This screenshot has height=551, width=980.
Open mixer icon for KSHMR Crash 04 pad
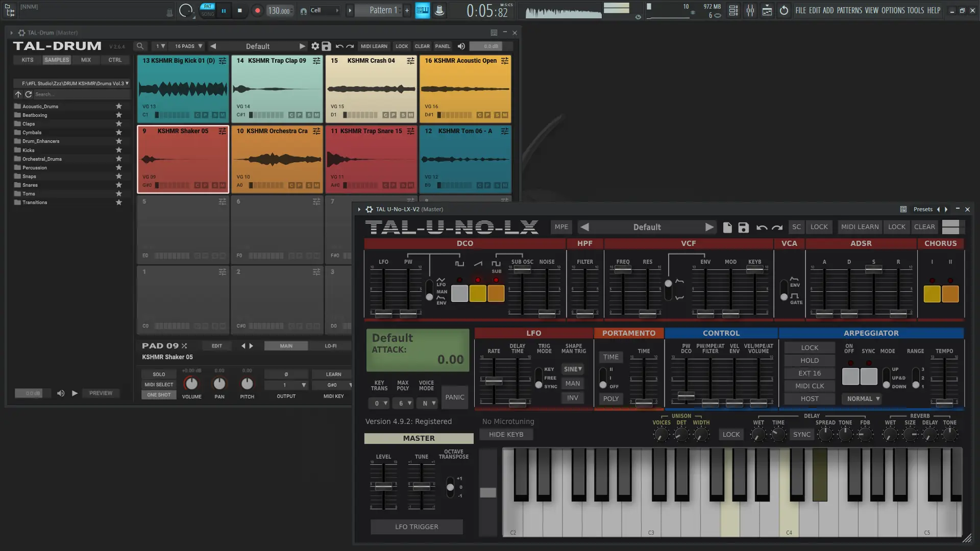(410, 61)
